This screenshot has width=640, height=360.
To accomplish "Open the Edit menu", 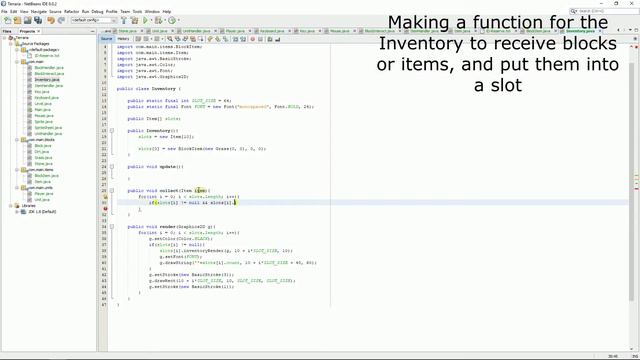I will [13, 11].
